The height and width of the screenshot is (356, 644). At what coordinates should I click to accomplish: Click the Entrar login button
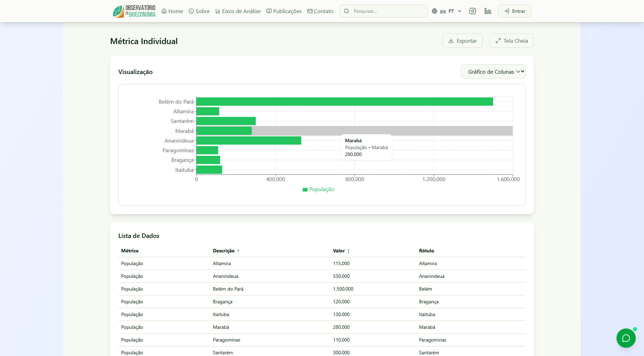(x=514, y=11)
